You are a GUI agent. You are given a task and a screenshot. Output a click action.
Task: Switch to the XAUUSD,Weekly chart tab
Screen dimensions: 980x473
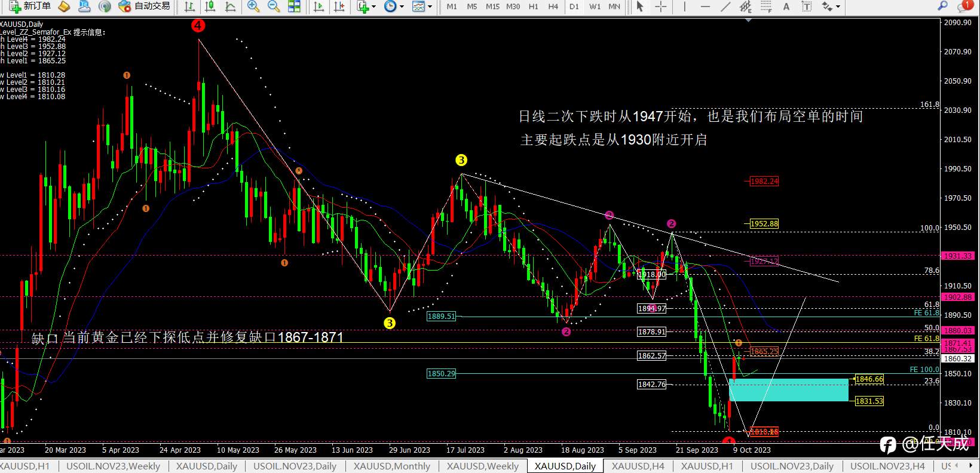click(483, 466)
